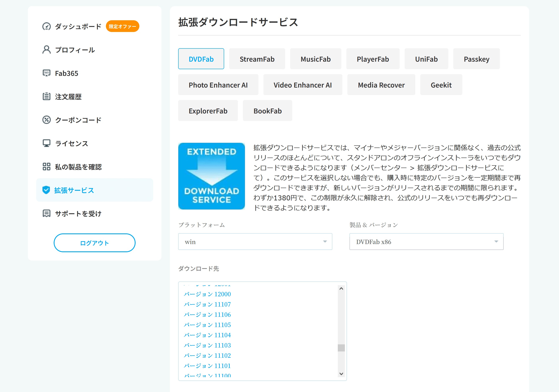Image resolution: width=559 pixels, height=392 pixels.
Task: Open ライセンス in the sidebar
Action: (72, 143)
